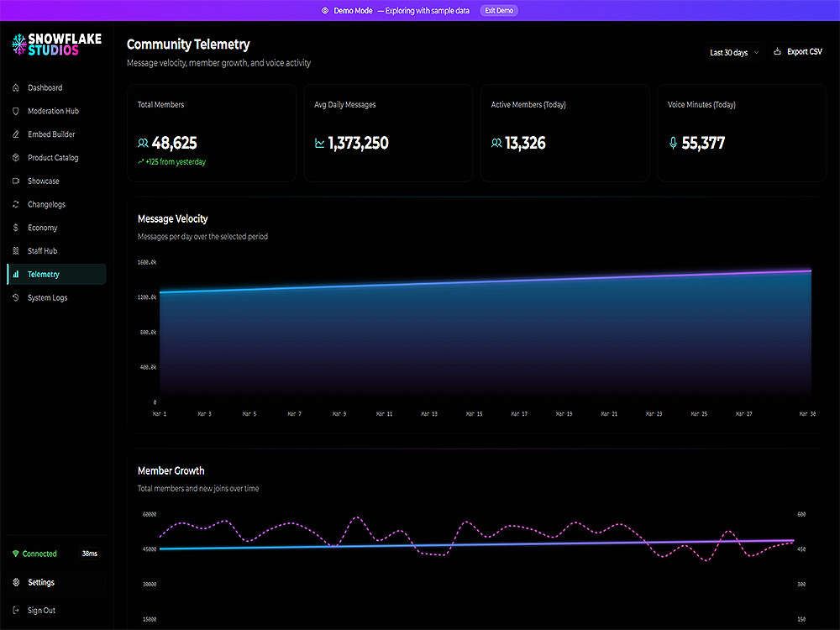Click the Connected status label
840x630 pixels.
(x=39, y=554)
